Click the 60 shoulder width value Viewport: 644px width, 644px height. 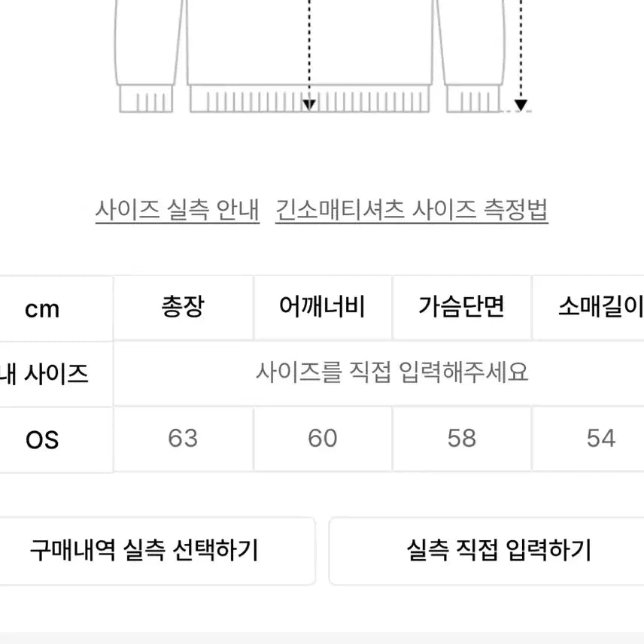322,438
